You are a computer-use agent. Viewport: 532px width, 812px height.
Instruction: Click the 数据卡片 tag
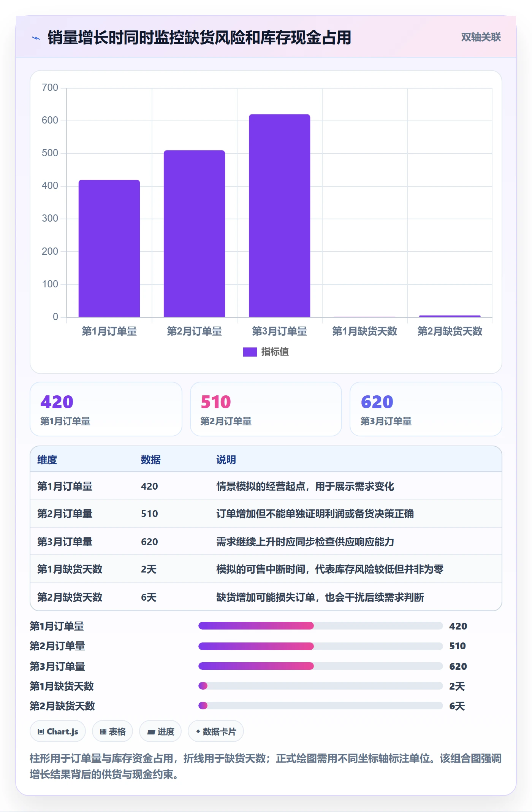216,731
